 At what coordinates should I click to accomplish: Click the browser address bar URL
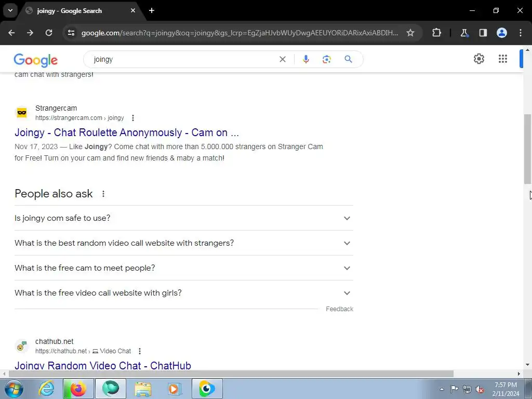(240, 33)
